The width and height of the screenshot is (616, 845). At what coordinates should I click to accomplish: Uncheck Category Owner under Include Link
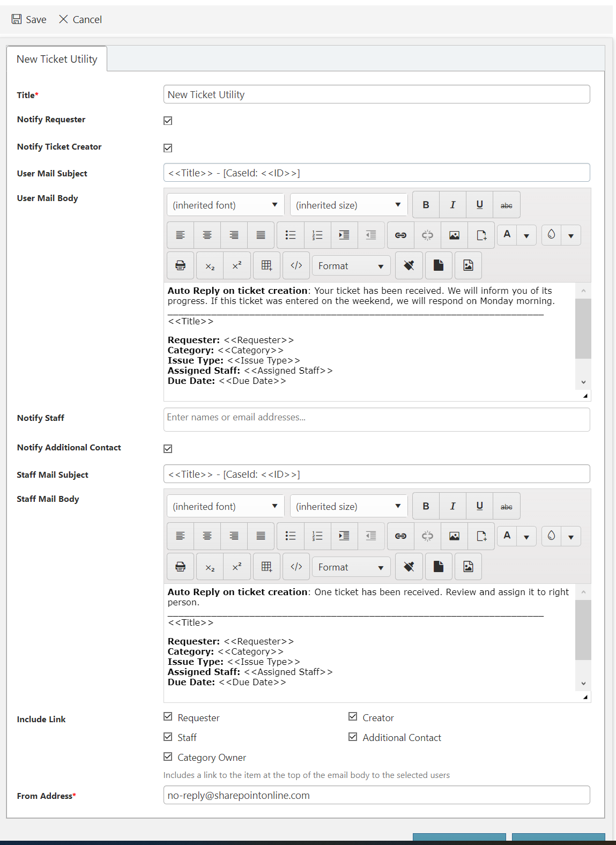tap(168, 757)
